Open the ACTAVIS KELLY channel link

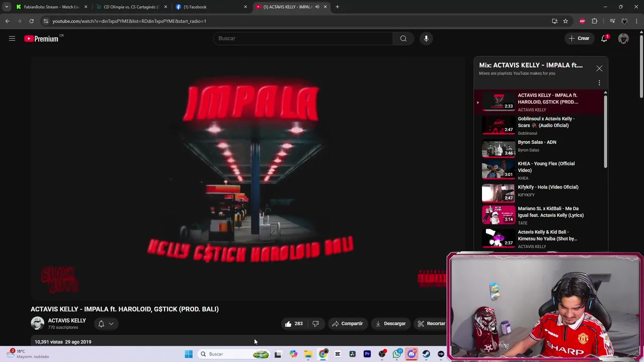(67, 321)
